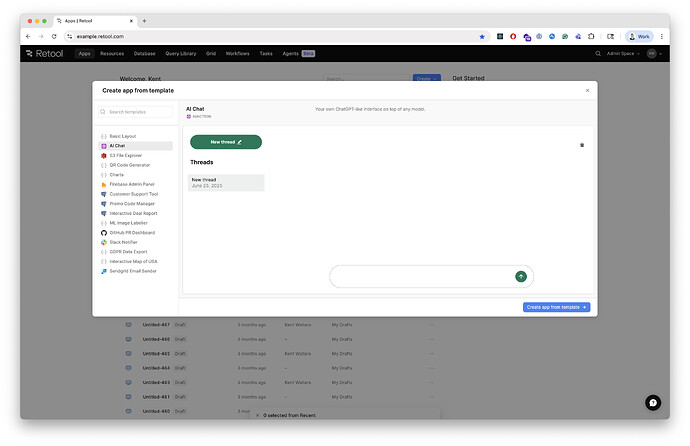Click Untitled-456 in the background app list

point(156,340)
